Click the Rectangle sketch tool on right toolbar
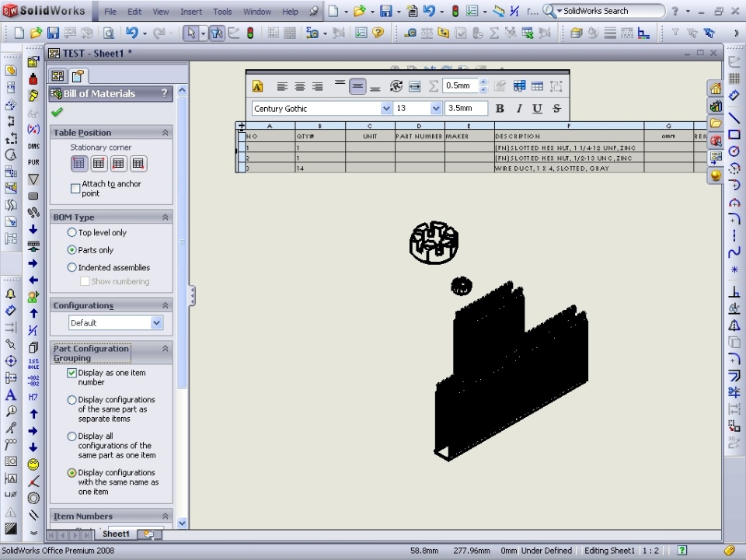746x560 pixels. pos(734,134)
